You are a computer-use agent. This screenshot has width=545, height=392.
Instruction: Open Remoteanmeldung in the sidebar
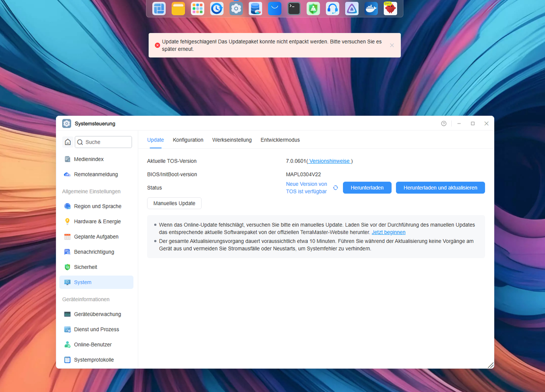pyautogui.click(x=96, y=174)
